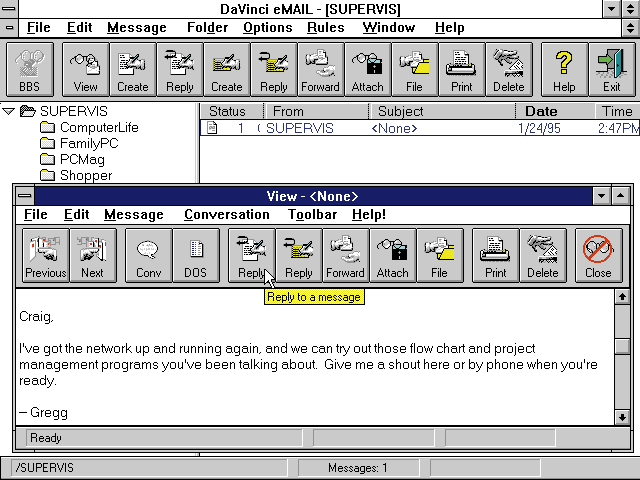The height and width of the screenshot is (480, 640).
Task: Open the main Edit menu
Action: (79, 28)
